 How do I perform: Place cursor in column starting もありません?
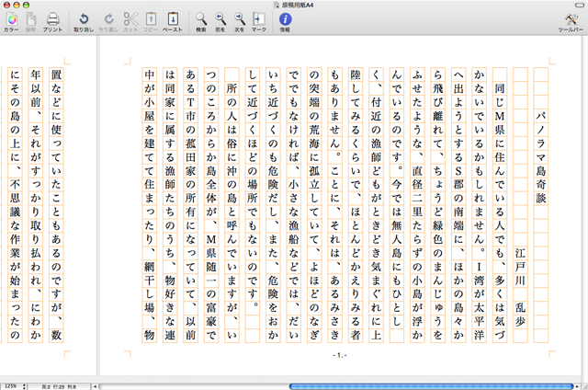(x=334, y=205)
